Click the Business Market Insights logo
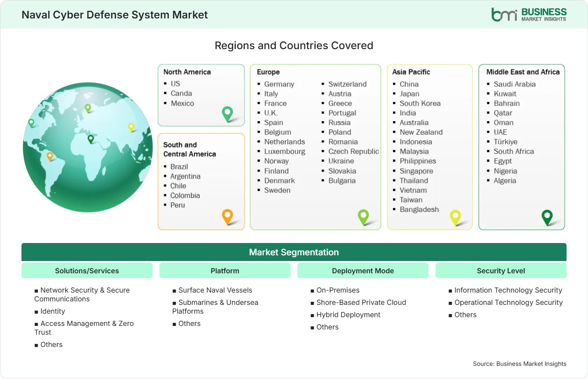 [x=529, y=14]
